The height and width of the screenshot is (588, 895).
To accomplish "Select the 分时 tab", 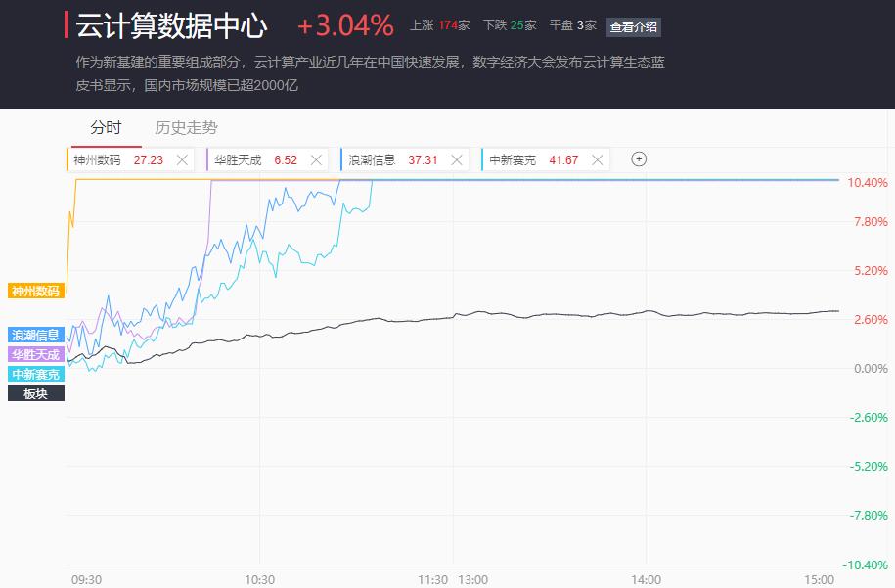I will tap(107, 127).
